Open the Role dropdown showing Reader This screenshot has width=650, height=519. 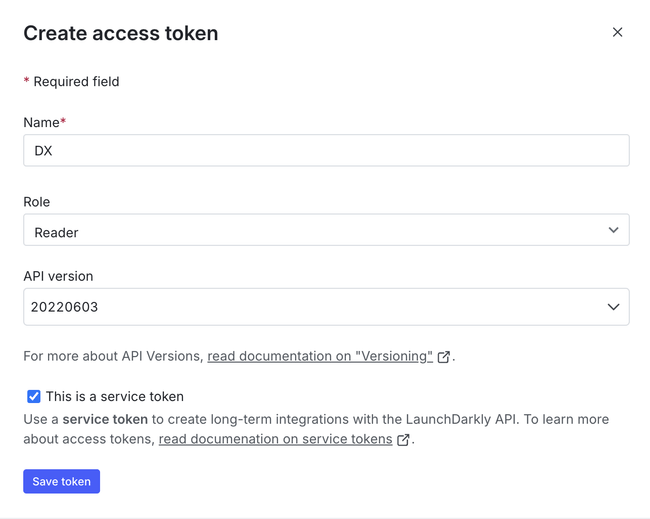point(310,230)
